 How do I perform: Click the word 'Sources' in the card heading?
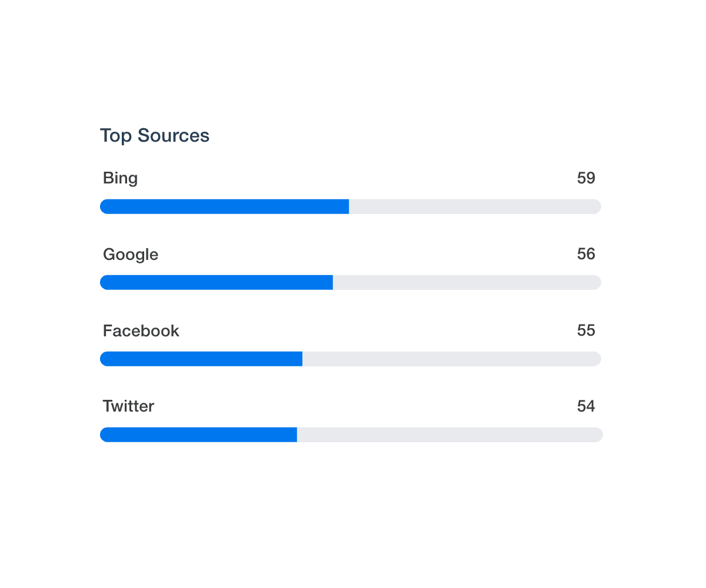click(174, 136)
